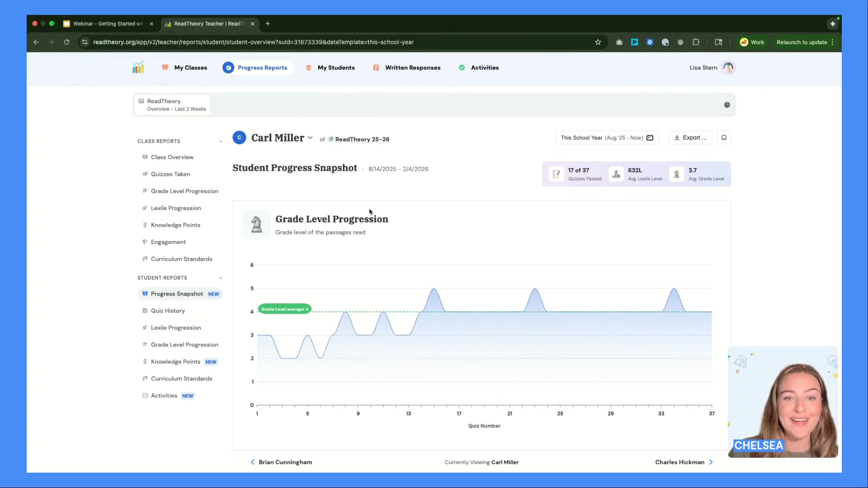
Task: Click the bookmark icon beside Export
Action: click(x=724, y=138)
